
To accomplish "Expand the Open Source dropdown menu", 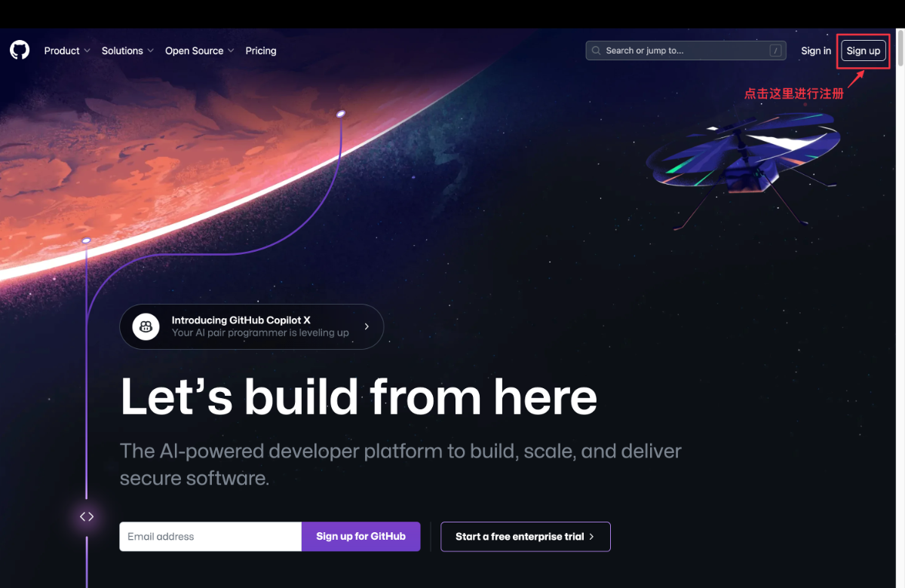I will [199, 51].
